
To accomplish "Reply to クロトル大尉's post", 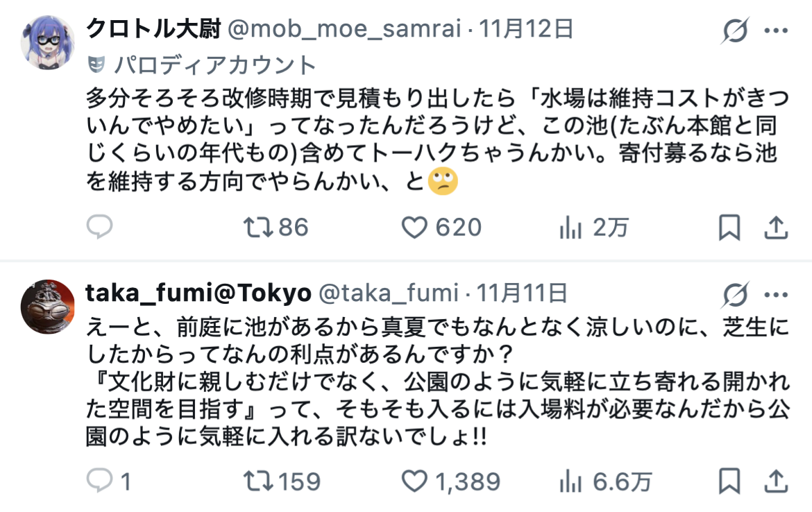I will point(99,227).
